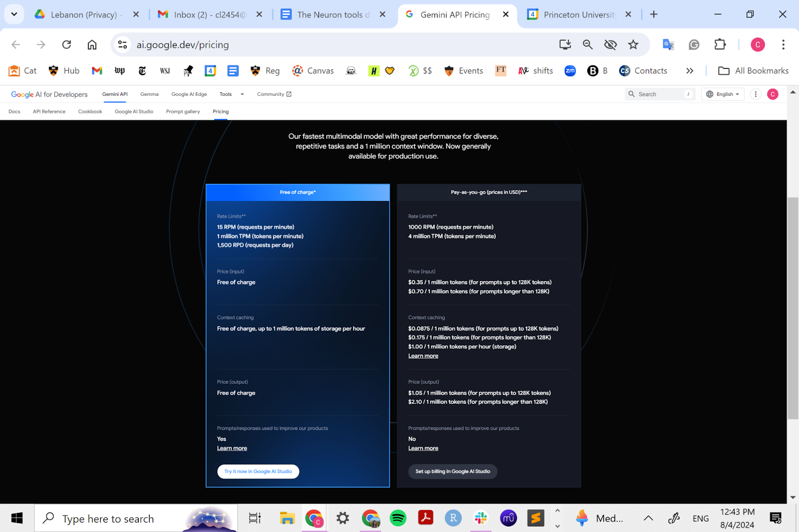Open the New York Times bookmark icon

tap(142, 71)
